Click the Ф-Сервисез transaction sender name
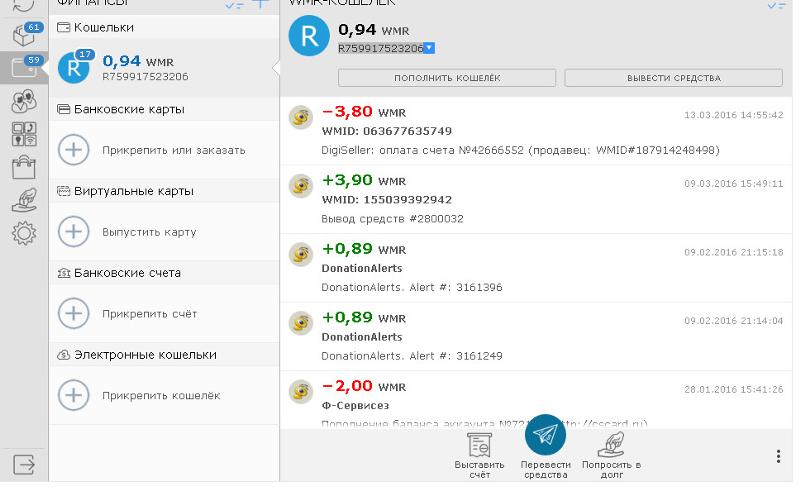Viewport: 800px width, 487px height. click(355, 405)
